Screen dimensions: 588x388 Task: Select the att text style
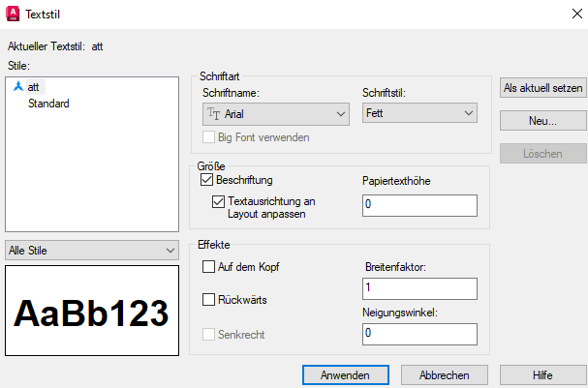(34, 87)
